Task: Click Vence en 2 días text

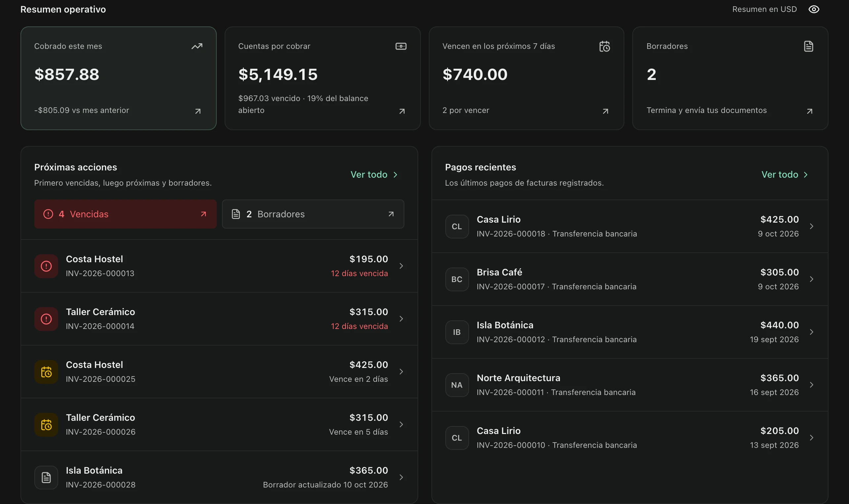Action: (x=358, y=379)
